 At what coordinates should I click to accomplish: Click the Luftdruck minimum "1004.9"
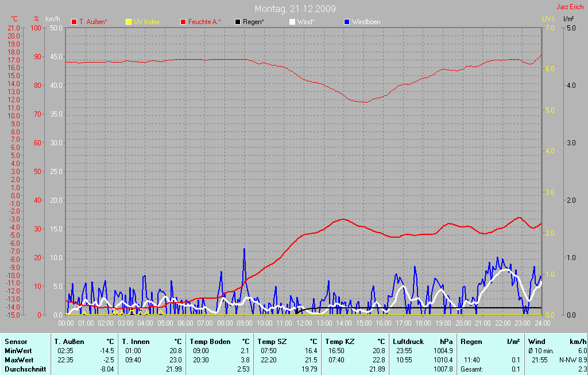[443, 351]
